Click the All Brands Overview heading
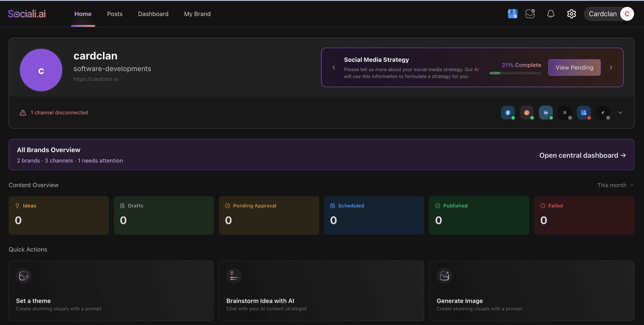Screen dimensions: 644x325 (49, 150)
